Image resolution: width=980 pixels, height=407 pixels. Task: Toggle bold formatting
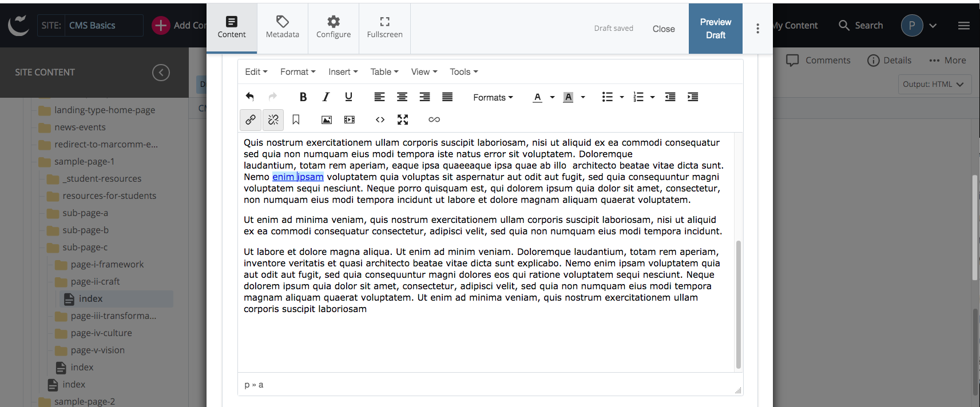(303, 97)
